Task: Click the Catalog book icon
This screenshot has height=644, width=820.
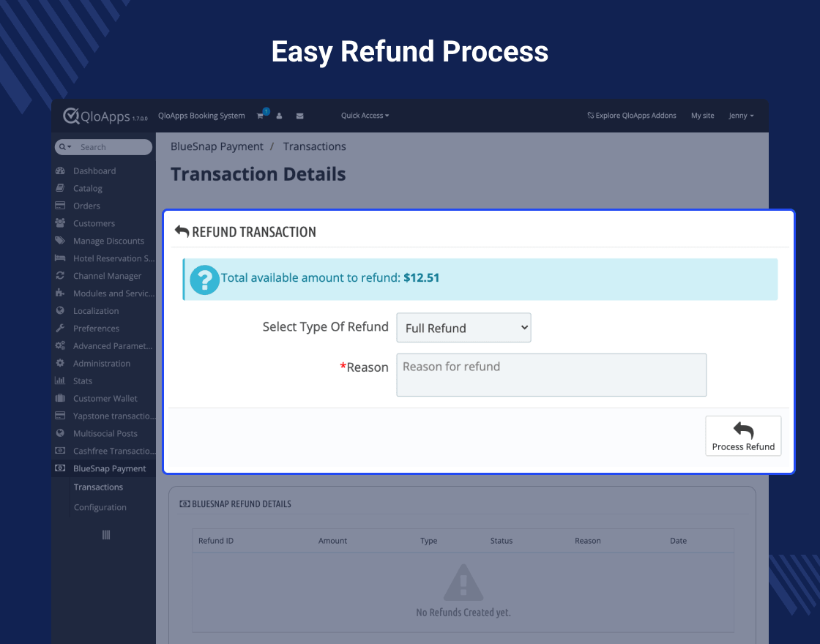Action: click(x=60, y=187)
